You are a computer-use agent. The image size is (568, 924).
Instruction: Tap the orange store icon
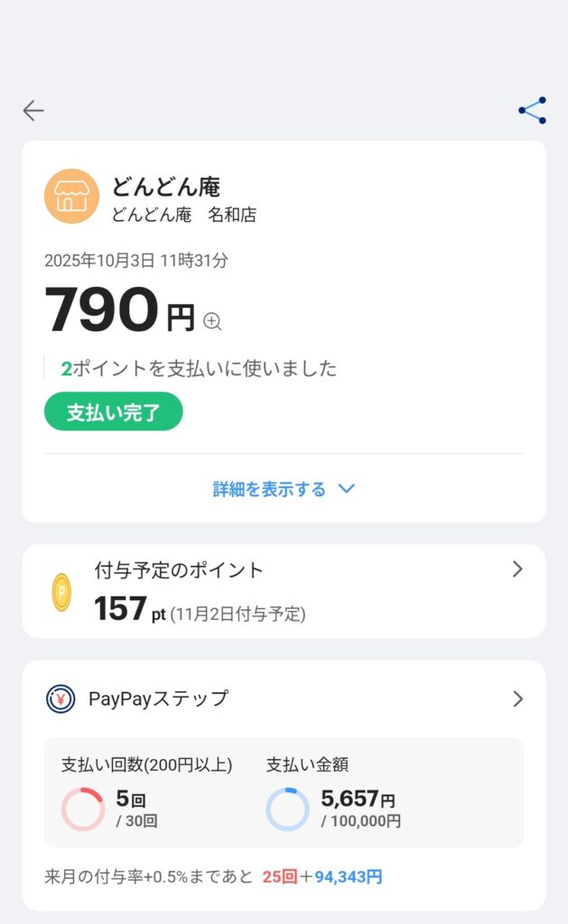point(71,196)
